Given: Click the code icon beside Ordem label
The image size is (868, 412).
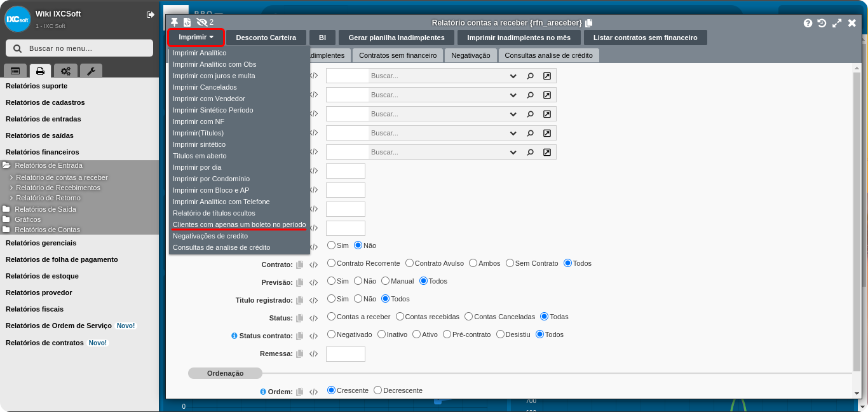Looking at the screenshot, I should [313, 392].
